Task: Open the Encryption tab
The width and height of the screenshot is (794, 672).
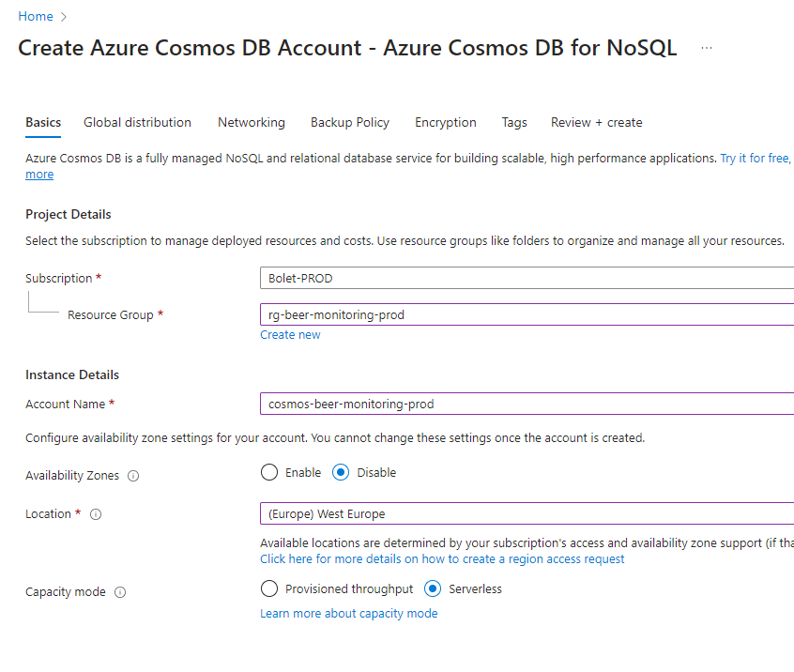Action: point(446,123)
